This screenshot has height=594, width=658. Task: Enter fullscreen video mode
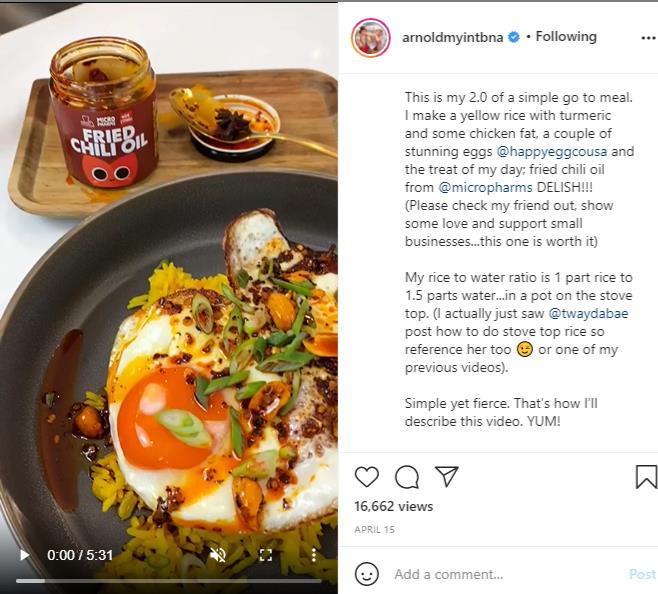coord(266,555)
